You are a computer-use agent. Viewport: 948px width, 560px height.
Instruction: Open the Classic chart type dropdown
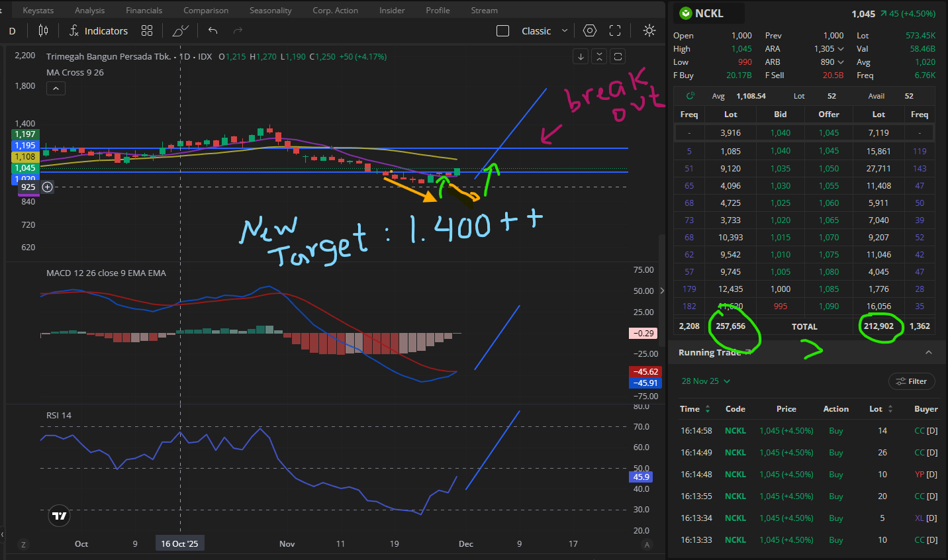(x=545, y=31)
